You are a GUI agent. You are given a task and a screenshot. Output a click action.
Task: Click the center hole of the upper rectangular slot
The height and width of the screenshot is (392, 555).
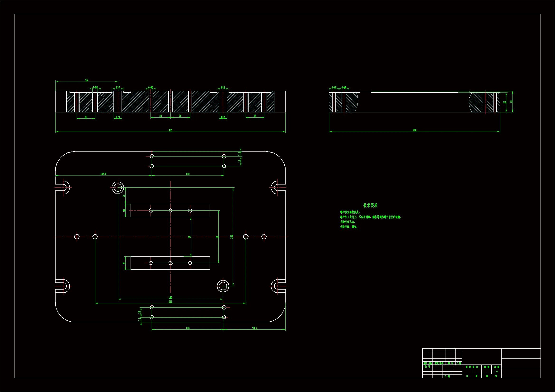(x=170, y=211)
